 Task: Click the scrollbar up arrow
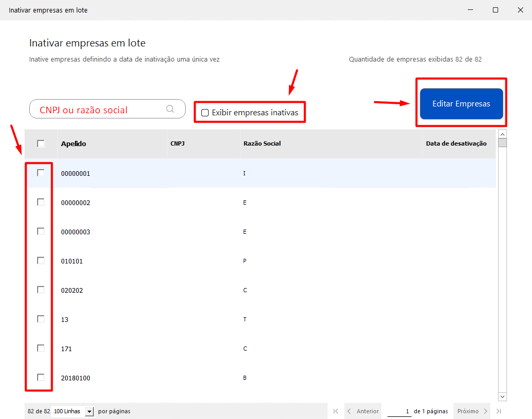pyautogui.click(x=502, y=134)
